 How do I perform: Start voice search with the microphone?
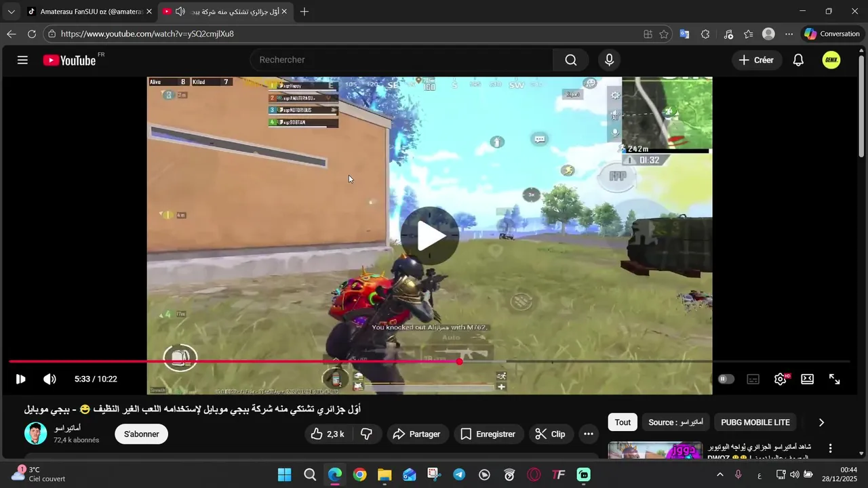(x=609, y=60)
